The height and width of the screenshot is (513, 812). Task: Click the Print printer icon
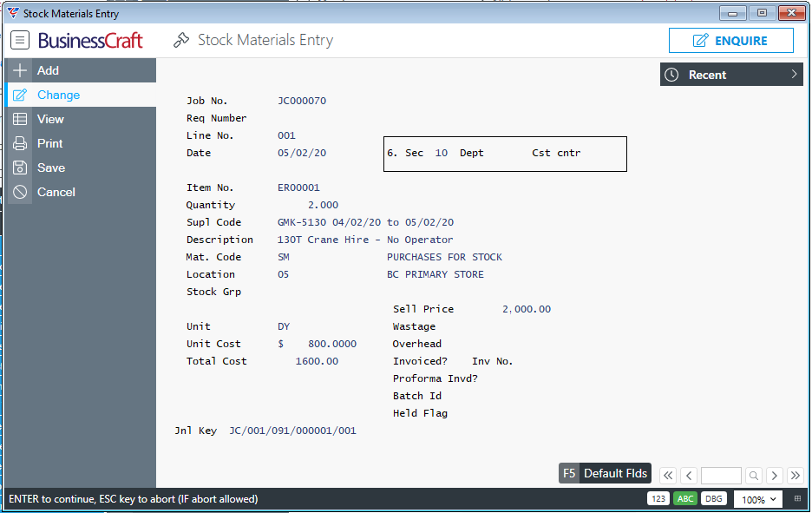(x=20, y=143)
